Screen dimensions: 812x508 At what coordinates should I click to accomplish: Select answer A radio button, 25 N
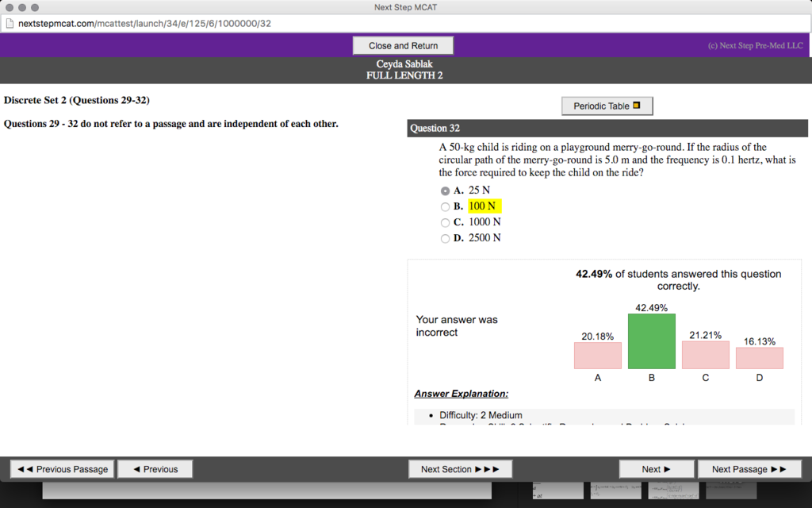[x=445, y=190]
